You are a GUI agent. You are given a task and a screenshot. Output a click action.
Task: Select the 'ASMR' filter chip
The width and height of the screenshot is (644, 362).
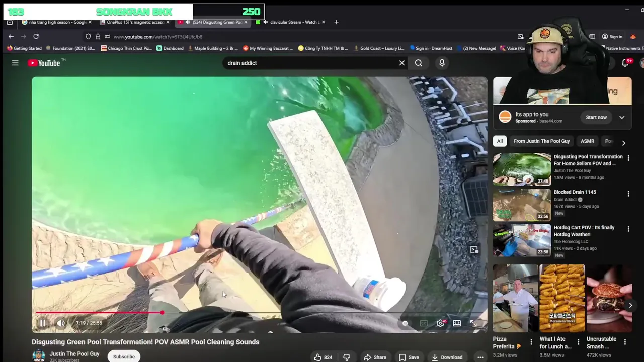point(587,141)
